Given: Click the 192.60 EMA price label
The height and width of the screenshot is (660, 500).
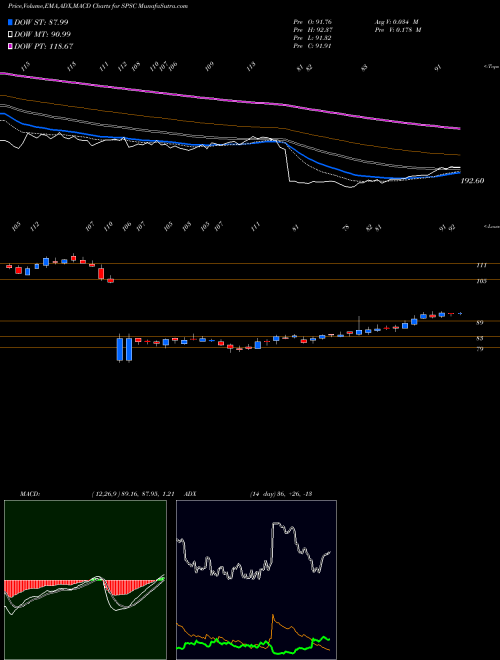Looking at the screenshot, I should [x=472, y=181].
